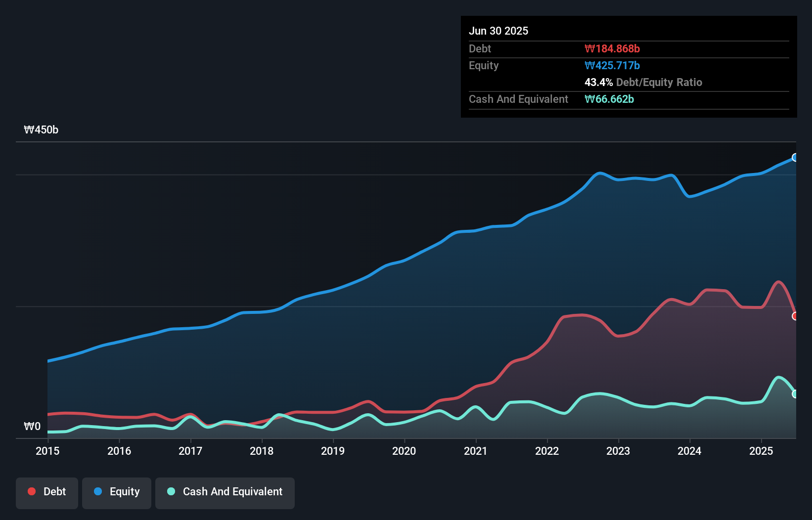
Task: Click the teal Cash And Equivalent legend dot
Action: (171, 491)
